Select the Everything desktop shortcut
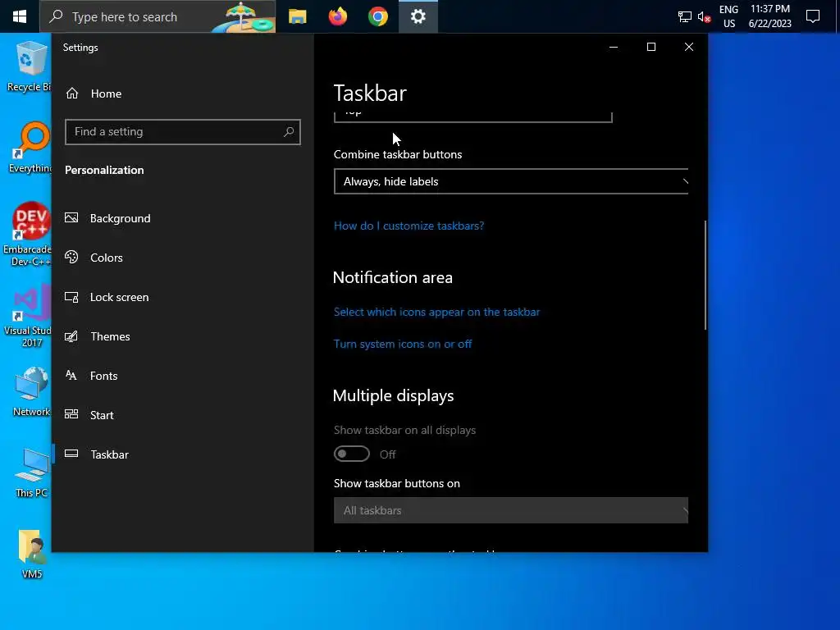The width and height of the screenshot is (840, 630). 30,148
